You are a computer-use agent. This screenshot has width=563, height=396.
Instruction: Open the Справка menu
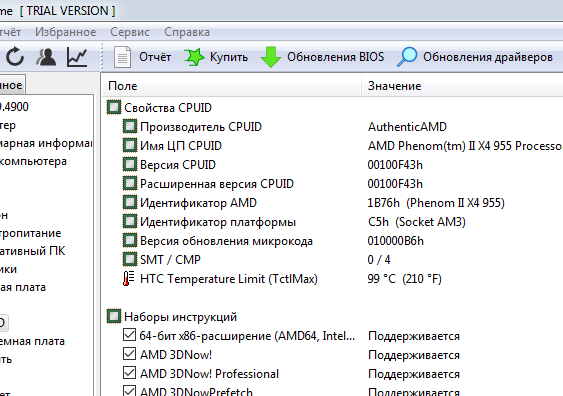tap(187, 32)
